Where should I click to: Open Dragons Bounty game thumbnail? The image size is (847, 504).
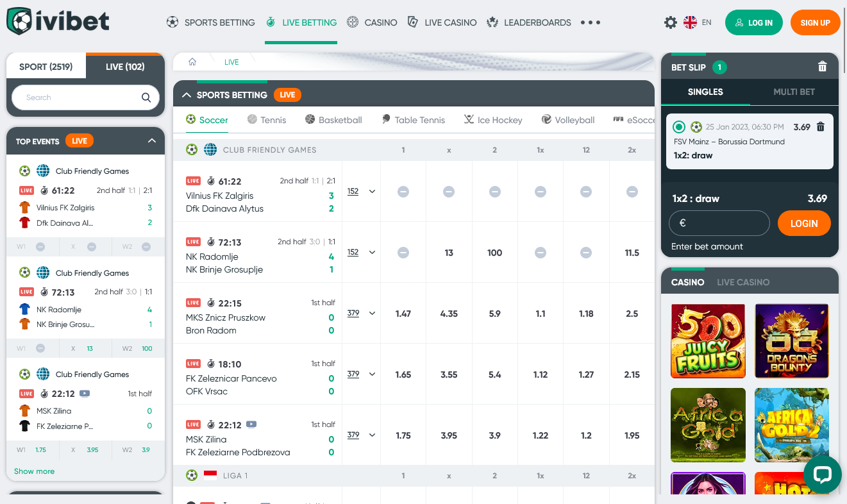click(792, 341)
